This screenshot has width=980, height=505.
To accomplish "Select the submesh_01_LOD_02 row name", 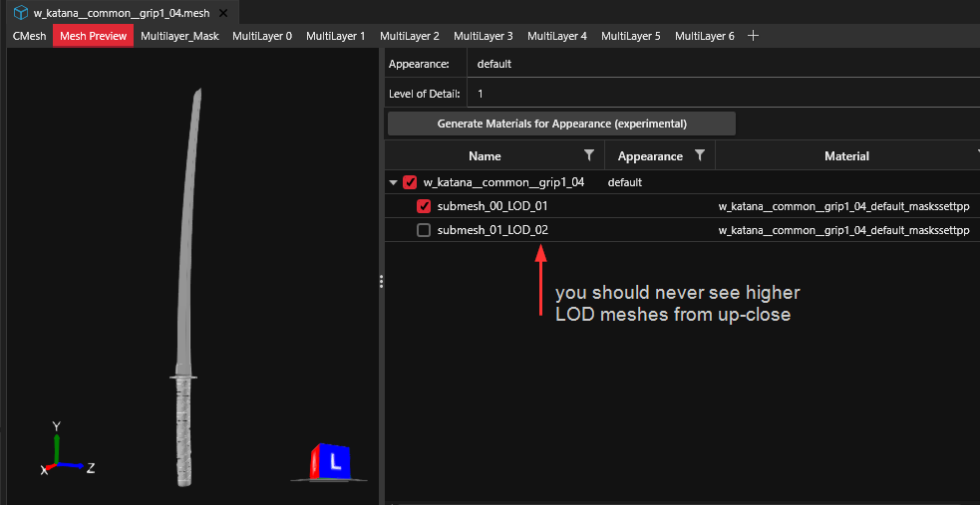I will pyautogui.click(x=492, y=230).
